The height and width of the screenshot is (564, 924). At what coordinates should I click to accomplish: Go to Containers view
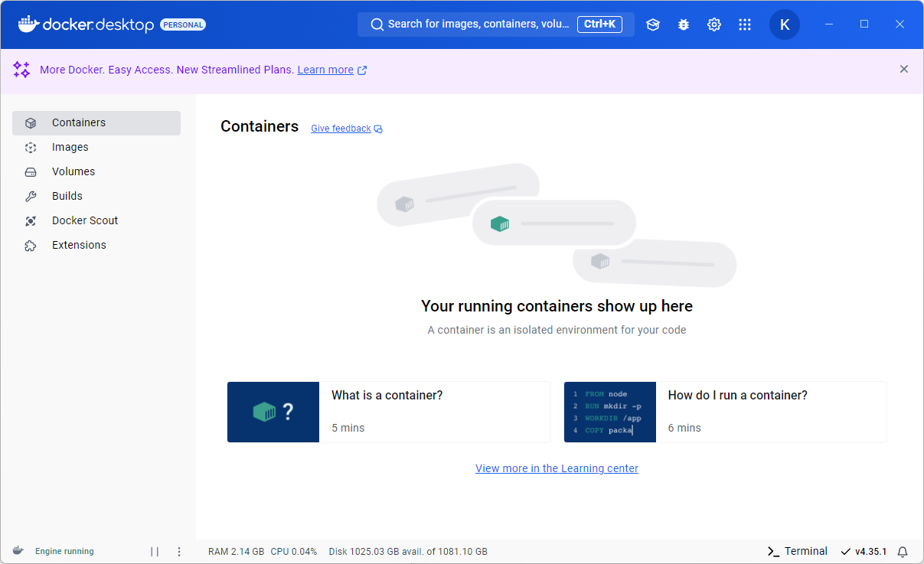(x=96, y=122)
